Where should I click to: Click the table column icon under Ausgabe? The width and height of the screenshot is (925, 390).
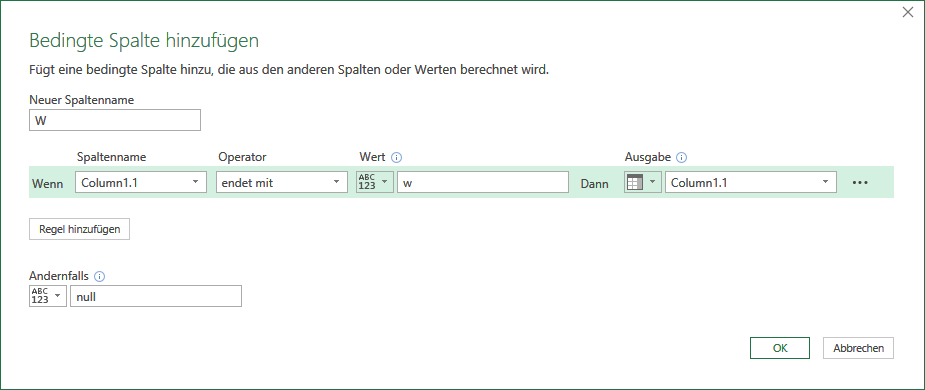point(634,183)
